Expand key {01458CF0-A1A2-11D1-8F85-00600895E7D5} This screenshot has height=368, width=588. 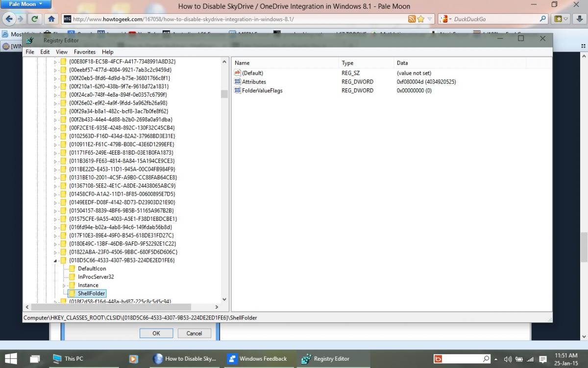coord(55,194)
